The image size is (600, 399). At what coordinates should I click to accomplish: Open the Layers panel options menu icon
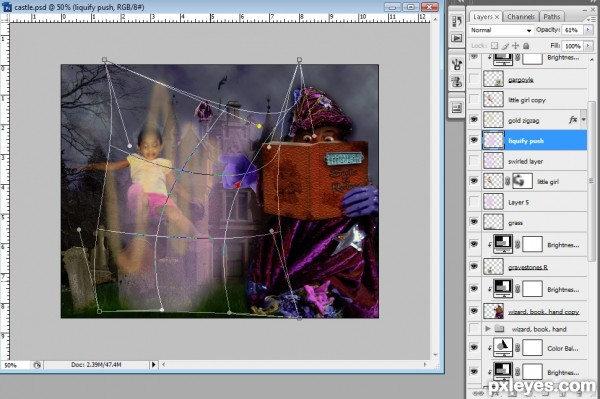pos(591,19)
